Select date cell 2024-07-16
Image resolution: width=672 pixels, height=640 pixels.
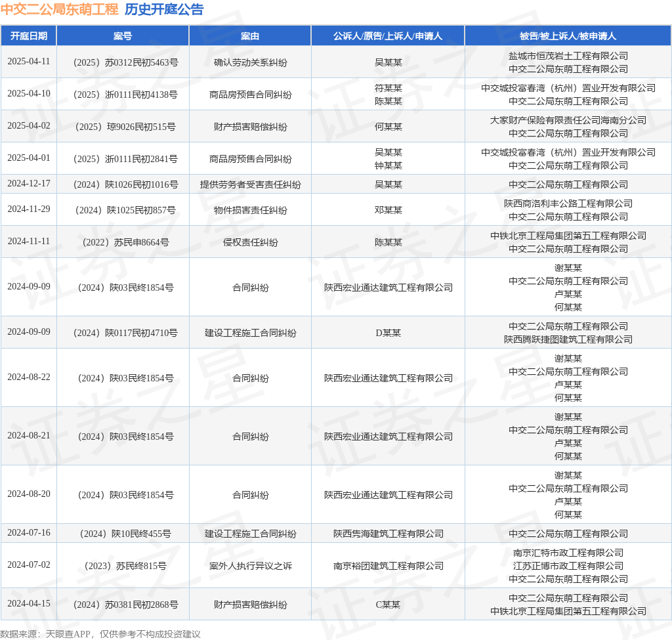pyautogui.click(x=29, y=533)
